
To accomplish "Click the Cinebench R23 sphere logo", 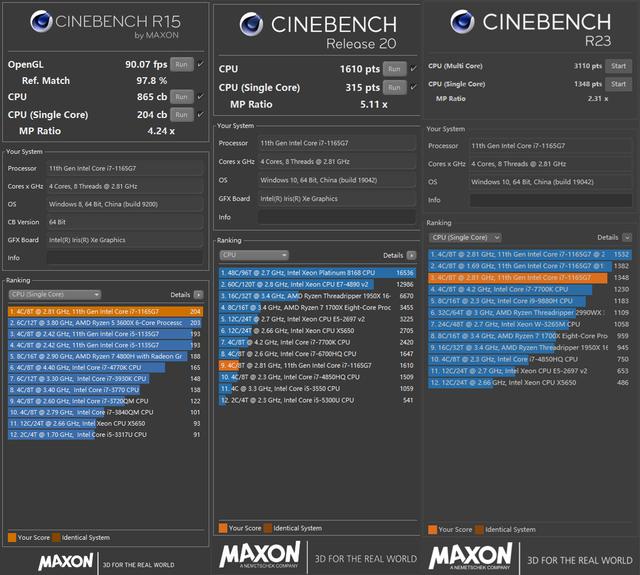I will [462, 21].
